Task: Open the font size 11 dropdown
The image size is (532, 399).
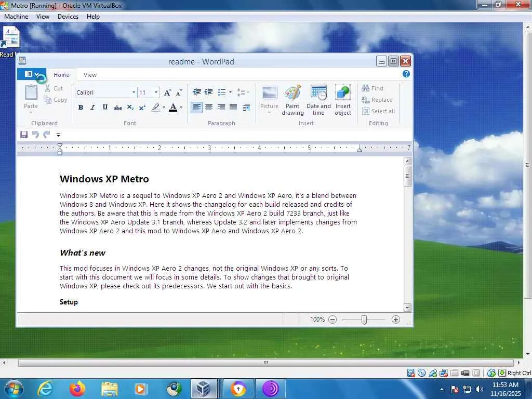Action: pyautogui.click(x=156, y=92)
